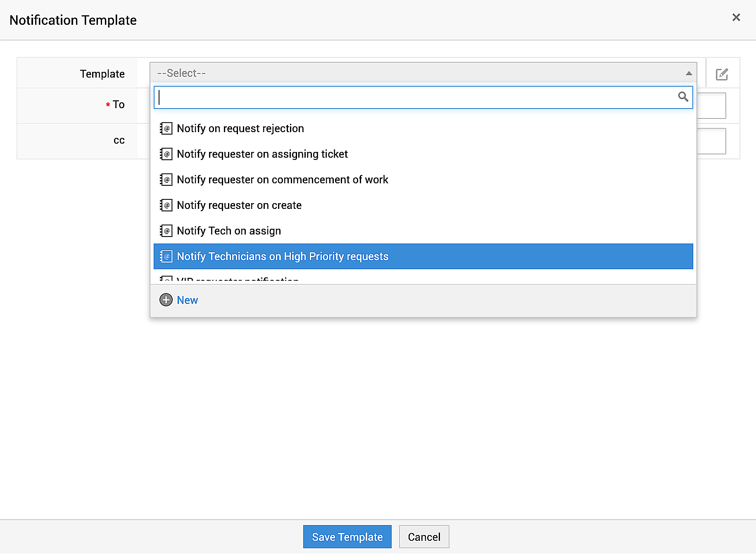756x554 pixels.
Task: Click the icon beside Notify requester on create
Action: [x=166, y=205]
